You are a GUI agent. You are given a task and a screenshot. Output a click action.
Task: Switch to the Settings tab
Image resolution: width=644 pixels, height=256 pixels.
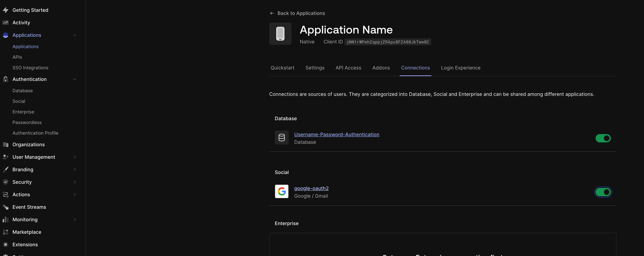[x=315, y=68]
